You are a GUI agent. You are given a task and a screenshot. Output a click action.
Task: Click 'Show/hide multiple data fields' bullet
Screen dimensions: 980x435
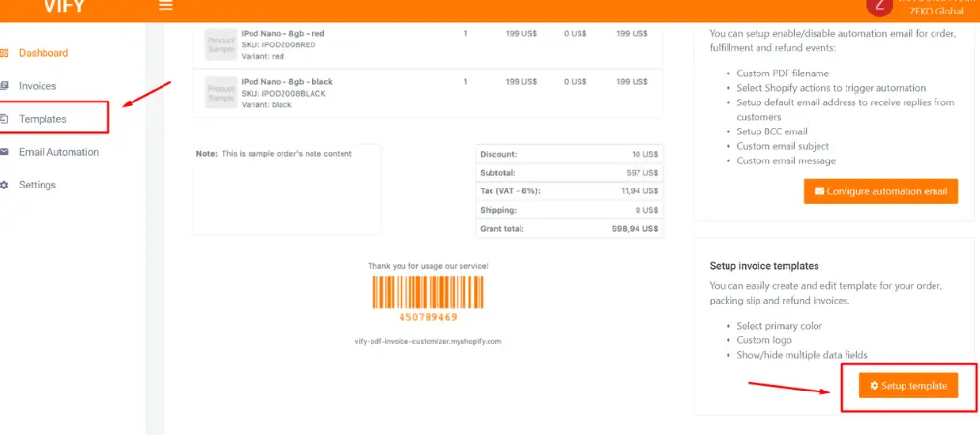[x=802, y=355]
